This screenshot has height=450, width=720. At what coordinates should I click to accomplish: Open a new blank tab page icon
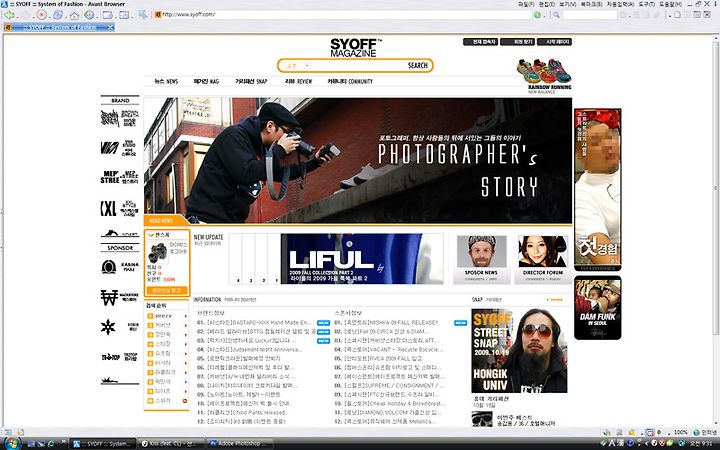pyautogui.click(x=677, y=15)
